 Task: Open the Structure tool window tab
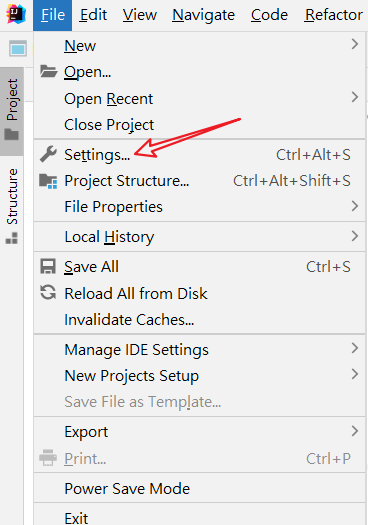click(12, 206)
